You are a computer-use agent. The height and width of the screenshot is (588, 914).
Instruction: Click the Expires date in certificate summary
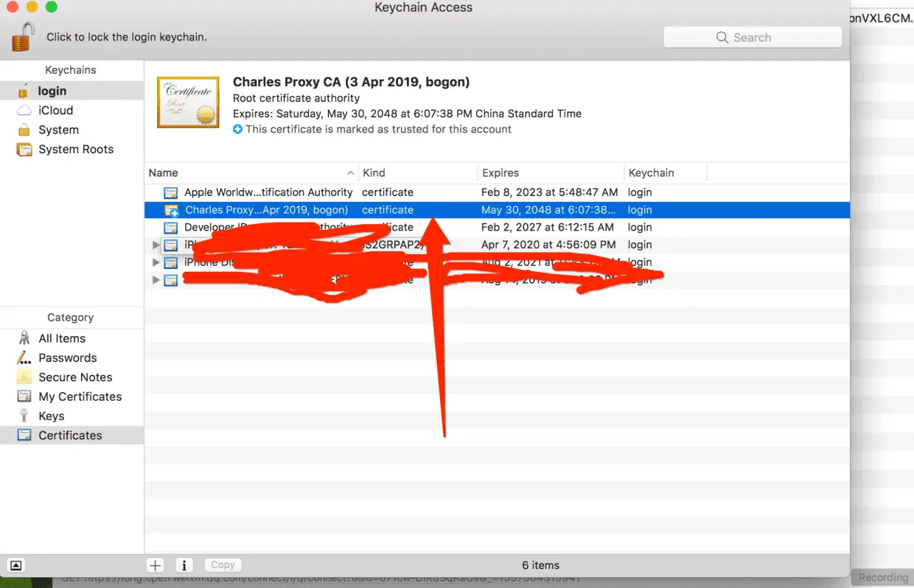407,113
